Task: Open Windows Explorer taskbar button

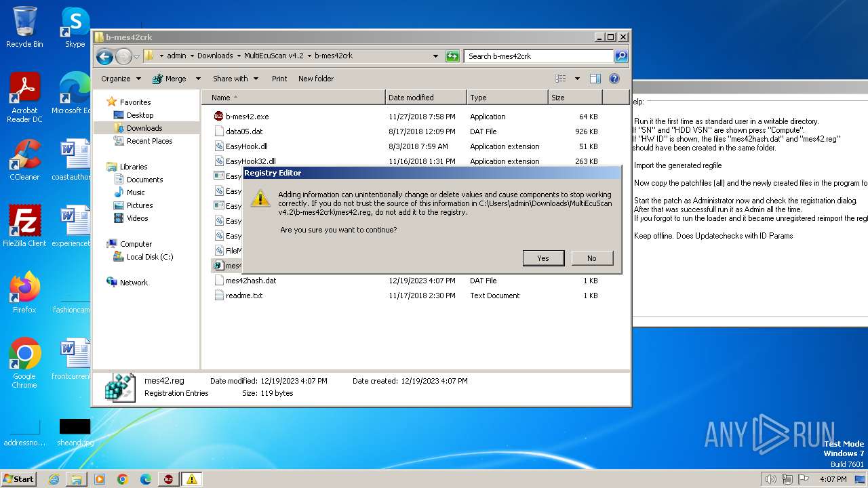Action: tap(77, 479)
